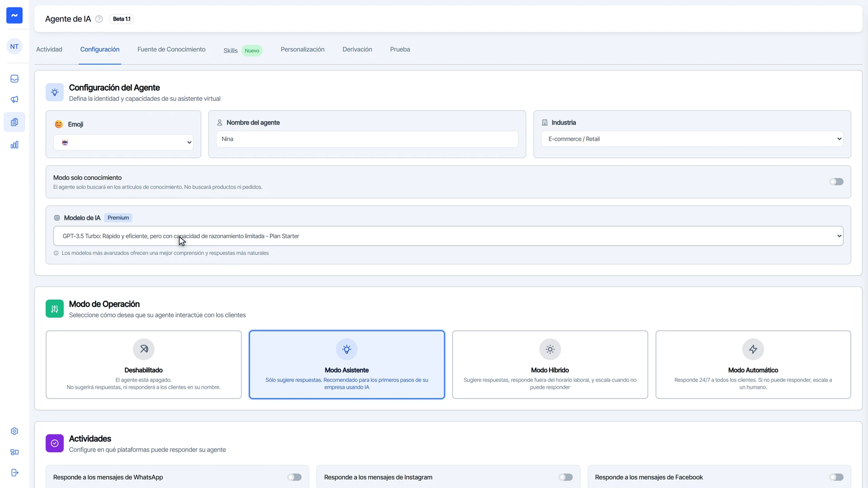Screen dimensions: 868x488
Task: Open the settings gear in sidebar
Action: 14,431
